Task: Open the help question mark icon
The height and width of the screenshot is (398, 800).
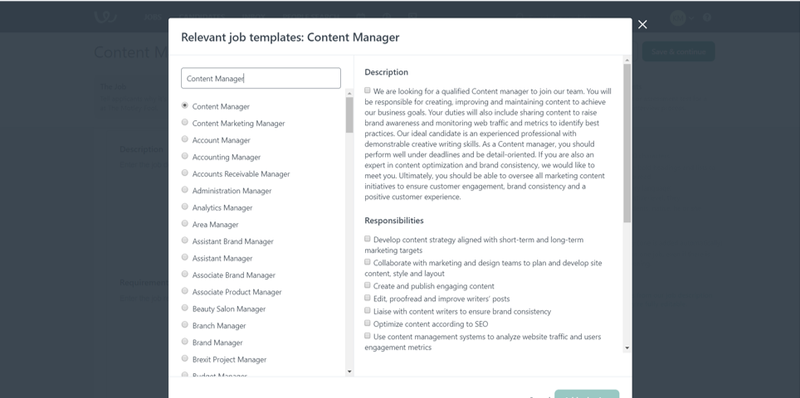Action: click(707, 17)
